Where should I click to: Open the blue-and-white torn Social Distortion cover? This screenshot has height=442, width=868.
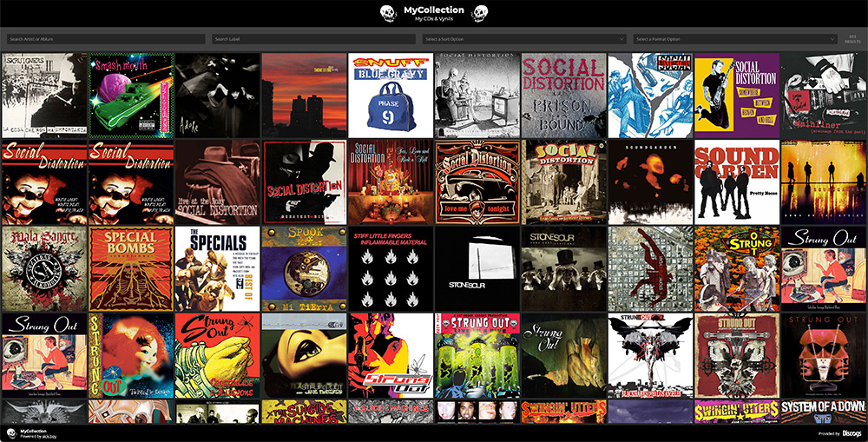tap(650, 96)
